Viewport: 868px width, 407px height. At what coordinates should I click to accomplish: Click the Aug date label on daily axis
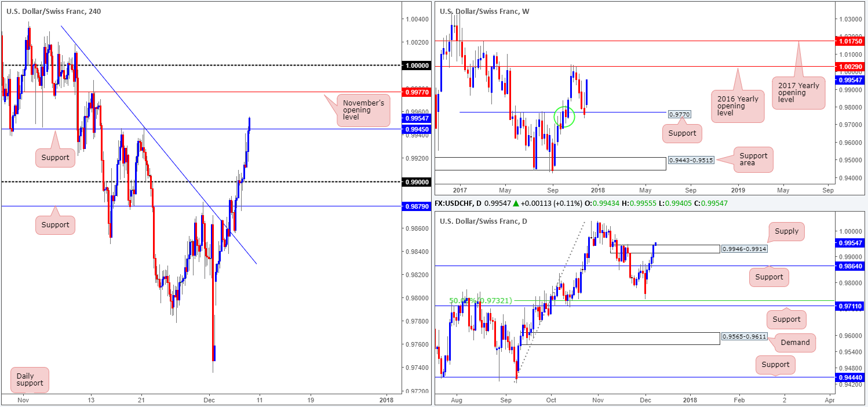[x=456, y=400]
